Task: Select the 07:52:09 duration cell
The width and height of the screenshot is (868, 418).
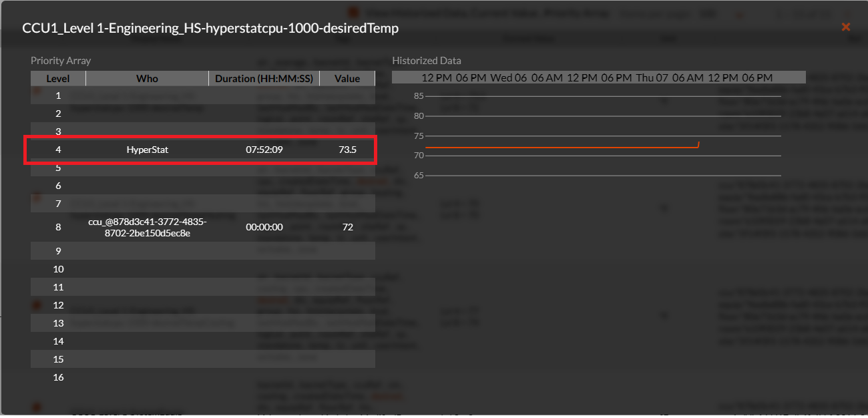Action: point(264,150)
